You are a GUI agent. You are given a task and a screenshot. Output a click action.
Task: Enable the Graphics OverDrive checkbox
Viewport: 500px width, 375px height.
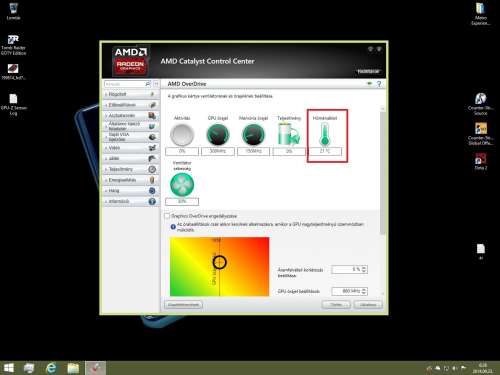pyautogui.click(x=167, y=216)
